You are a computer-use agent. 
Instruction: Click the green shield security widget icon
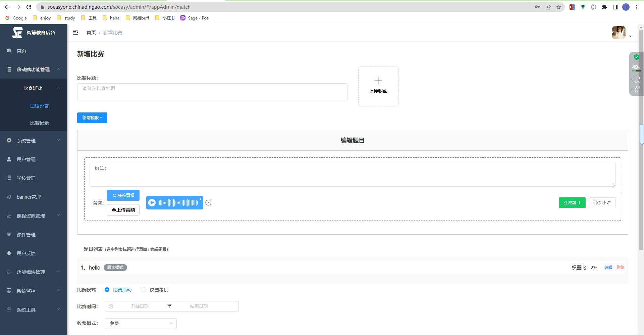pos(636,57)
